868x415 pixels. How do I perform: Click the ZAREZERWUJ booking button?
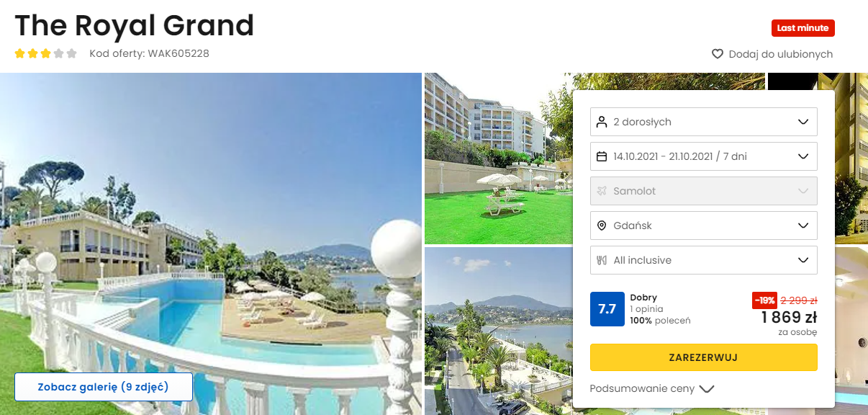(x=704, y=357)
